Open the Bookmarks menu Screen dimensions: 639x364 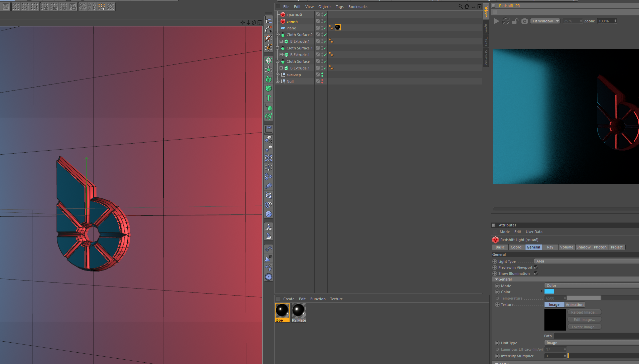(x=358, y=7)
